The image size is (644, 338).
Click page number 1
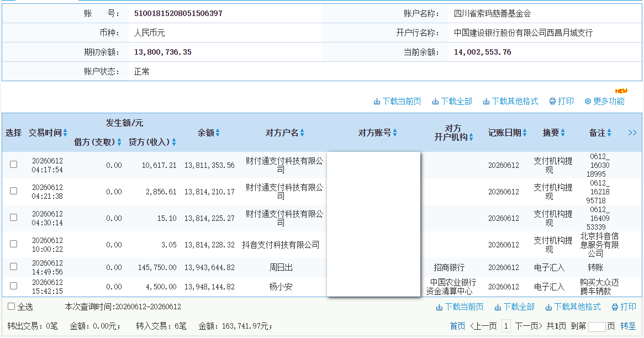(506, 326)
